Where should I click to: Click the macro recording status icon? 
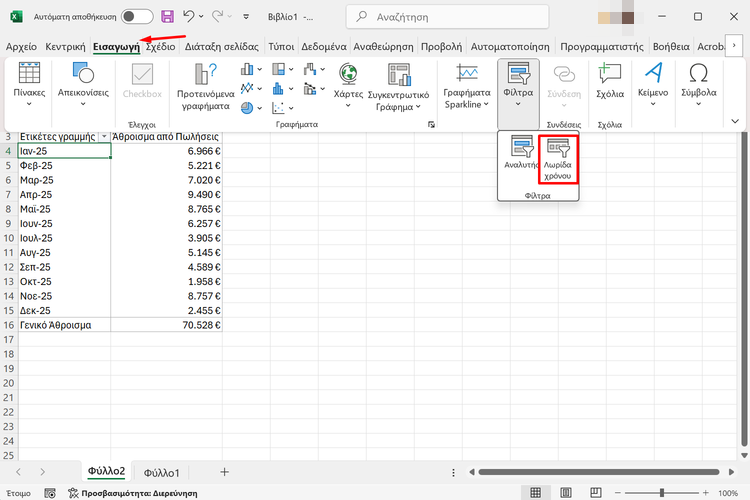pos(50,493)
